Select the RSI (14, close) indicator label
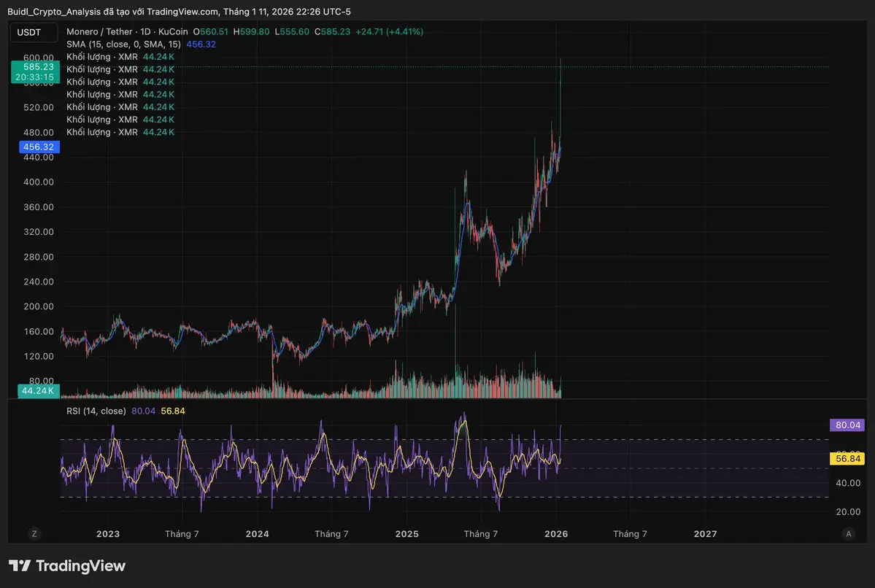Viewport: 875px width, 588px height. (x=96, y=411)
